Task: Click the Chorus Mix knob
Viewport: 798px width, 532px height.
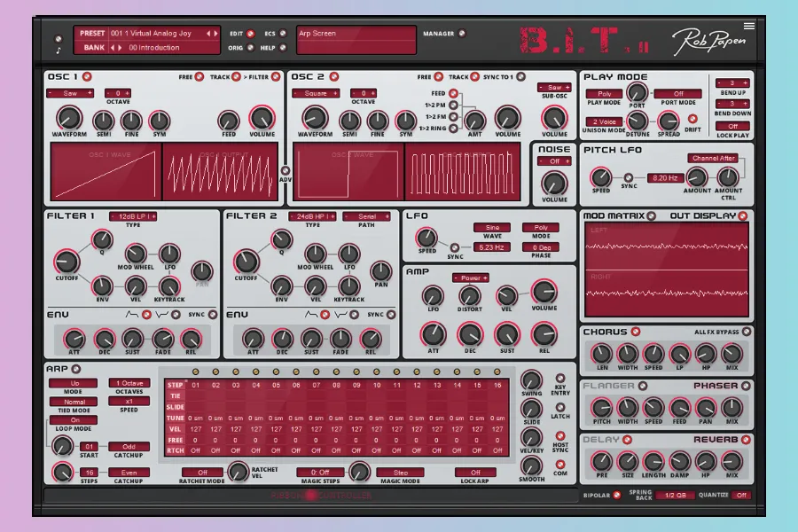Action: click(731, 355)
